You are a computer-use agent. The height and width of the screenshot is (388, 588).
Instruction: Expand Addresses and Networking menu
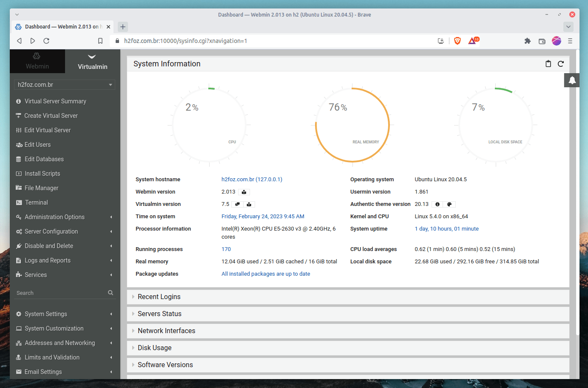pyautogui.click(x=65, y=343)
